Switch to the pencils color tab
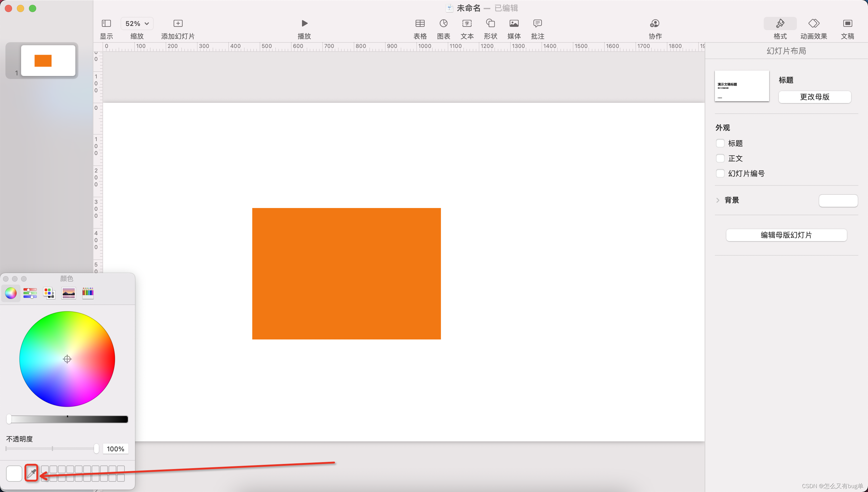868x492 pixels. 88,293
